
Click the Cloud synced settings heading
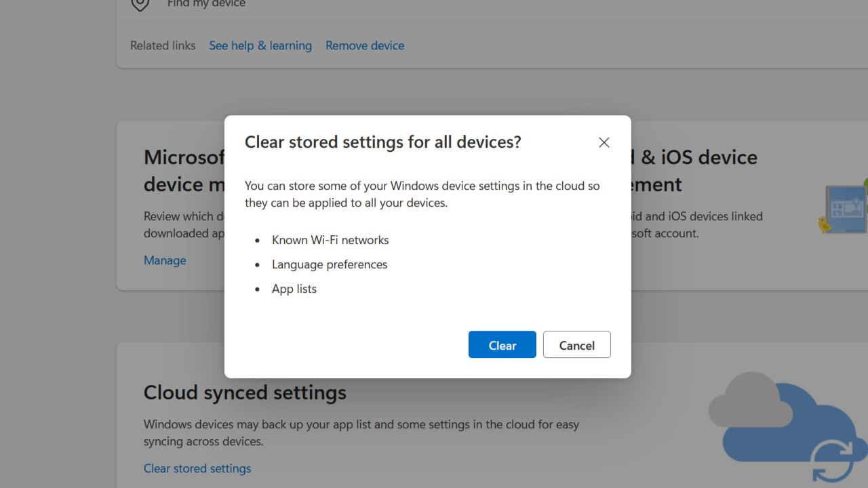pos(245,392)
